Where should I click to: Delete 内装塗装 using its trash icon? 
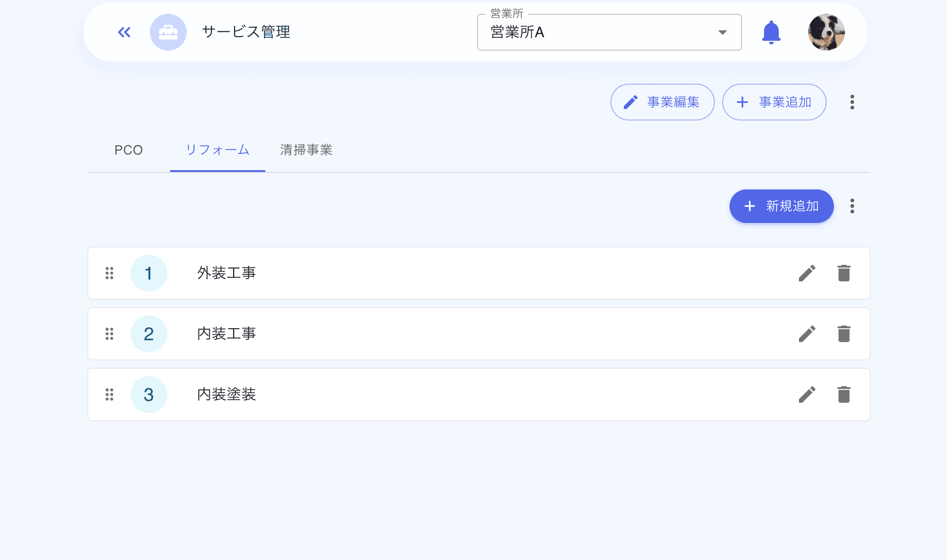844,394
